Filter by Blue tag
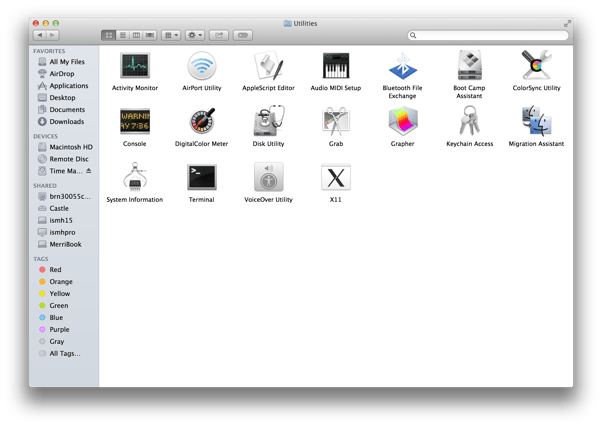The width and height of the screenshot is (602, 427). tap(64, 318)
